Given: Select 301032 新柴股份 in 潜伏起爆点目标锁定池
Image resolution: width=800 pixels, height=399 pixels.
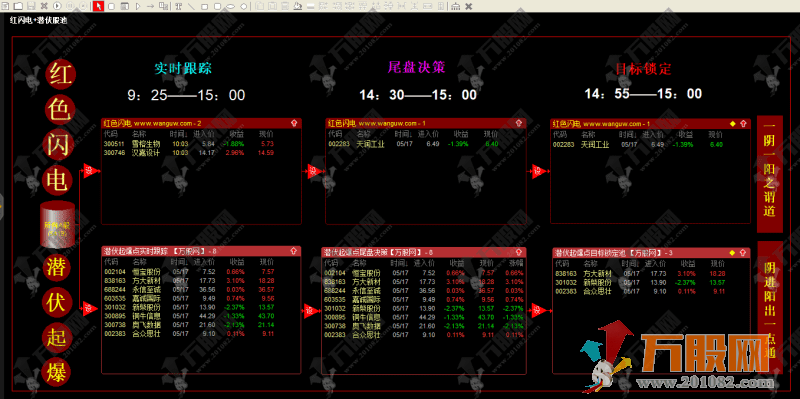Looking at the screenshot, I should click(x=640, y=282).
